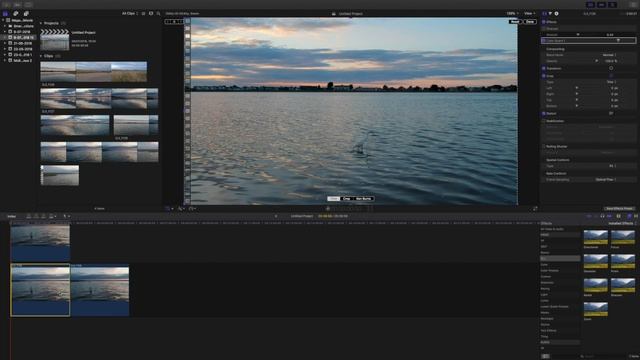
Task: Open the Installed Effects dropdown
Action: tap(622, 224)
